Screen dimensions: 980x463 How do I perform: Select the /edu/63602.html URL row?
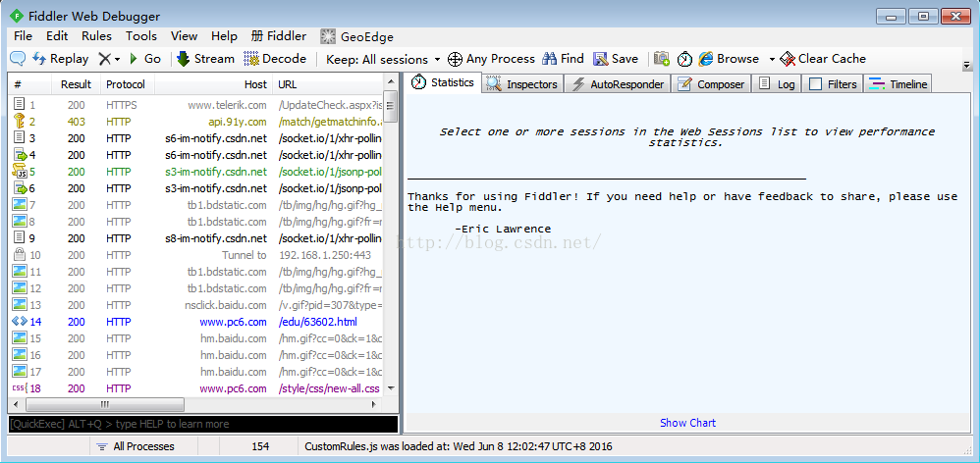point(318,322)
